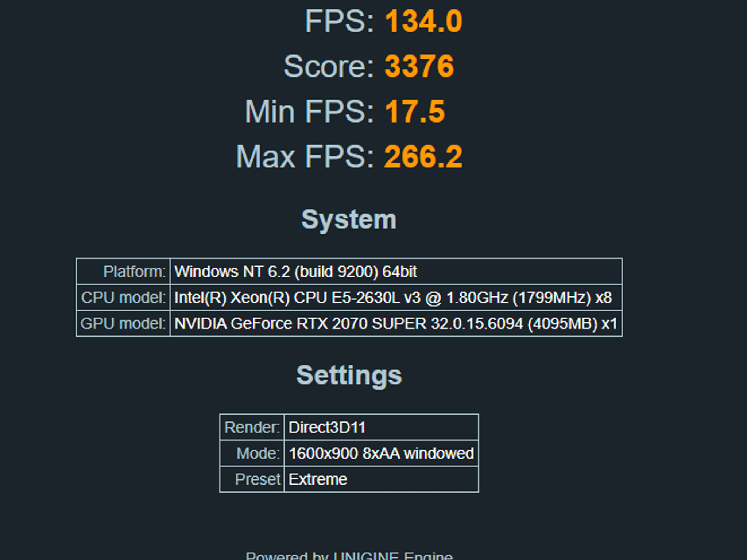
Task: Click the Score: label
Action: pos(329,66)
